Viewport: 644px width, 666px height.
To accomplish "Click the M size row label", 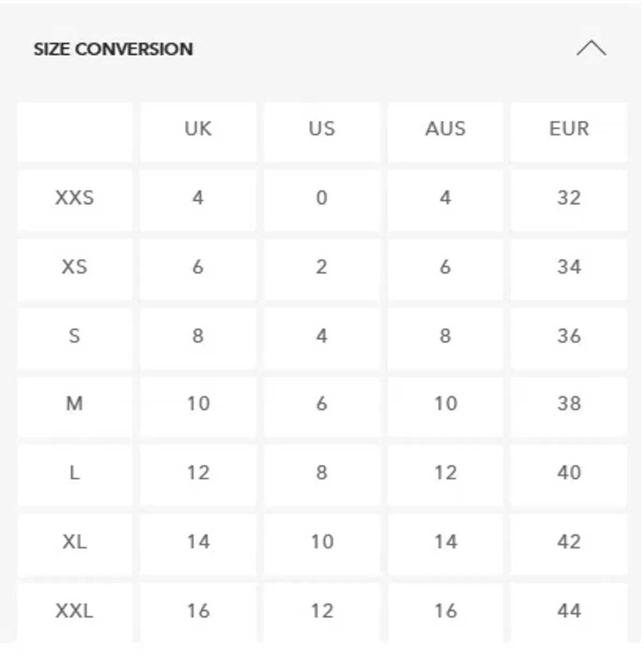I will click(75, 404).
